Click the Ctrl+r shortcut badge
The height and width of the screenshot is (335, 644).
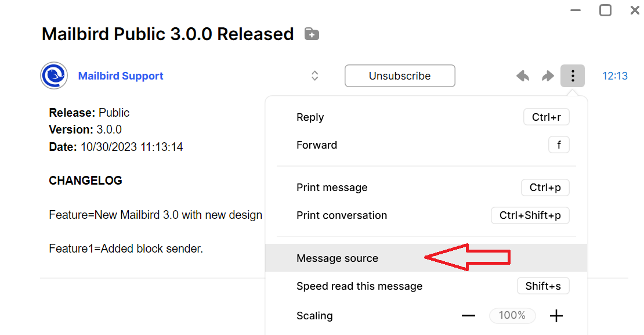click(547, 117)
